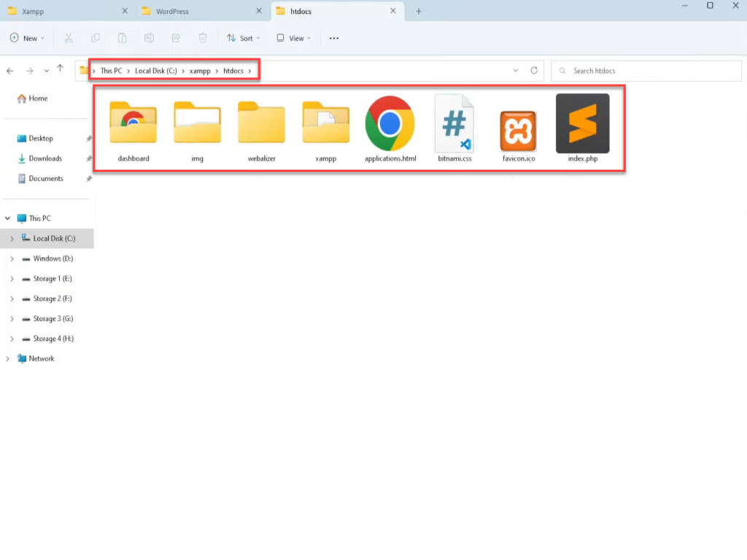Refresh the htdocs folder view
Image resolution: width=747 pixels, height=560 pixels.
coord(534,71)
